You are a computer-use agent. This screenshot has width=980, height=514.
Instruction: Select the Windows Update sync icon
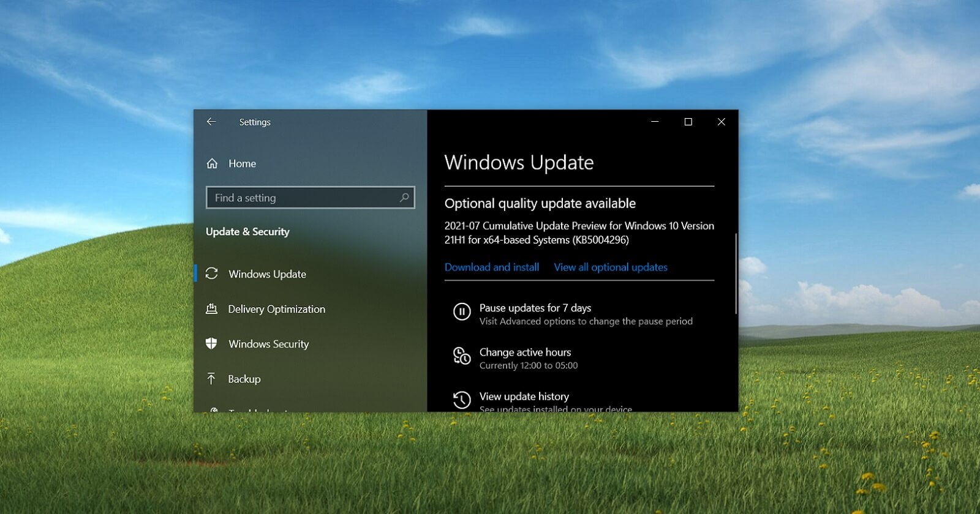click(212, 274)
